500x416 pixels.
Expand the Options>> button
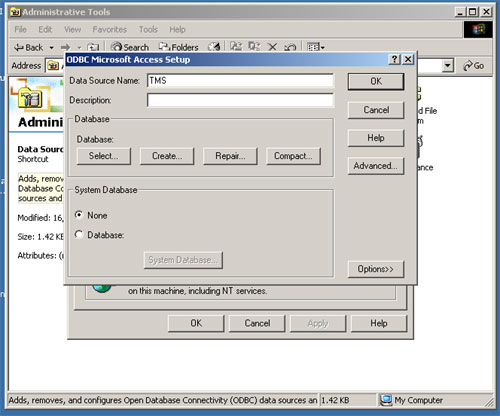(376, 269)
